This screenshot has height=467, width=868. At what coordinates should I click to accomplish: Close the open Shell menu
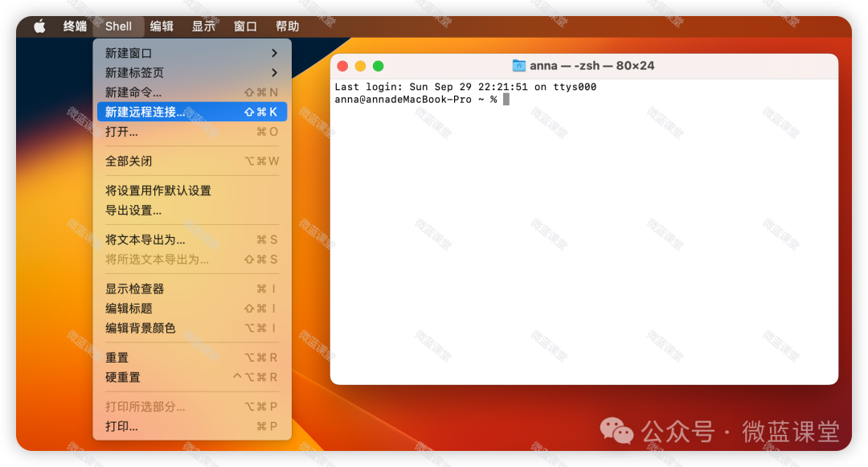[x=118, y=26]
